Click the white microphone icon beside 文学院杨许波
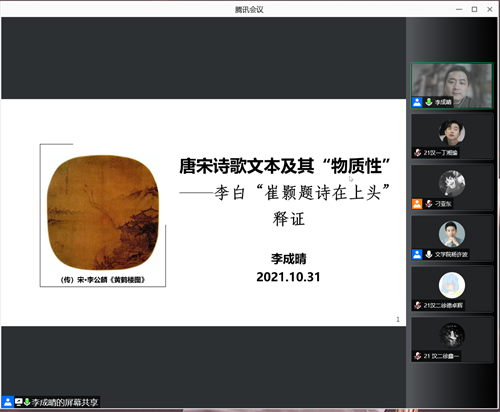500x412 pixels. click(x=429, y=254)
